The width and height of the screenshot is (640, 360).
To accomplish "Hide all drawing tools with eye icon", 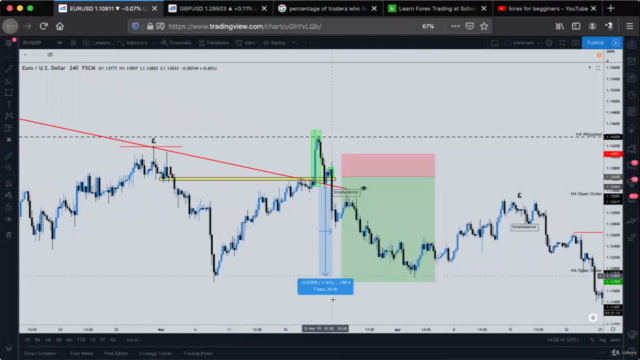I will (9, 219).
